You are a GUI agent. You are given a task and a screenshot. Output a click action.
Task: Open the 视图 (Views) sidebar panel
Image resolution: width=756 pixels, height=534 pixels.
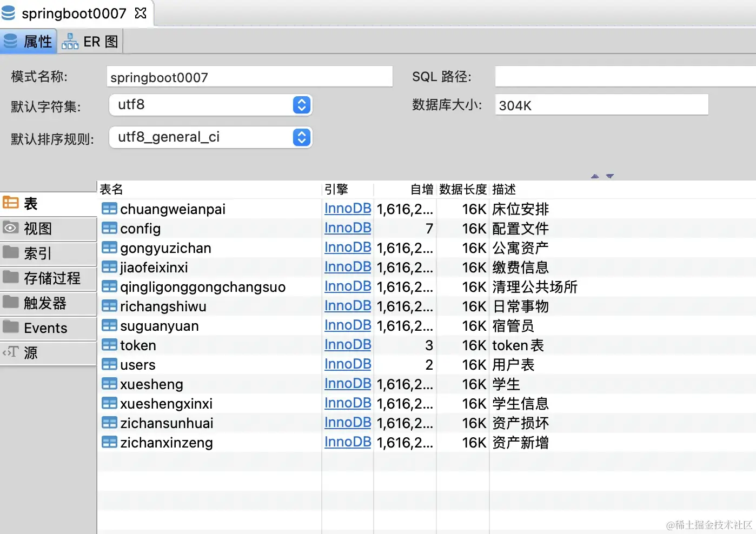pos(34,229)
